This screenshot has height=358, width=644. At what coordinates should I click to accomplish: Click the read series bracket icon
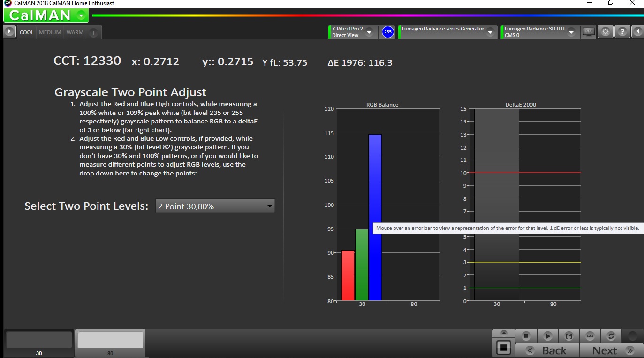click(569, 336)
